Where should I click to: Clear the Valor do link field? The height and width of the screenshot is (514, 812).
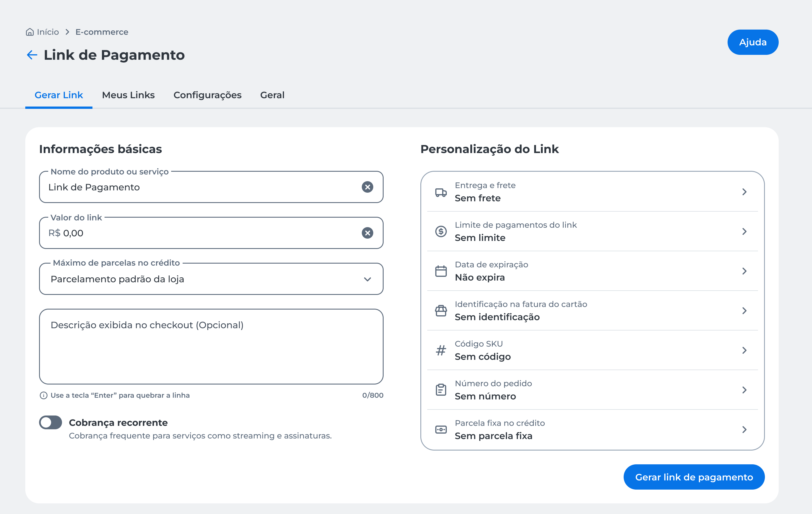[x=367, y=233]
